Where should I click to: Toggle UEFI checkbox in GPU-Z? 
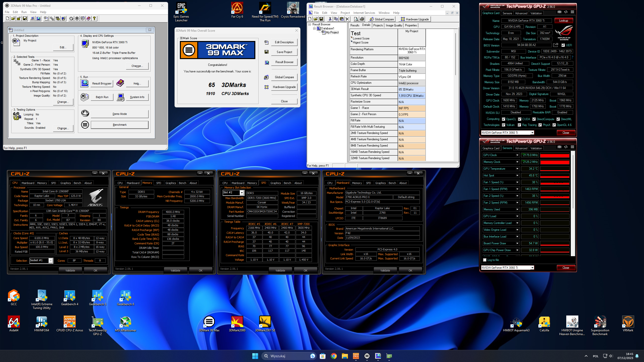[x=563, y=45]
